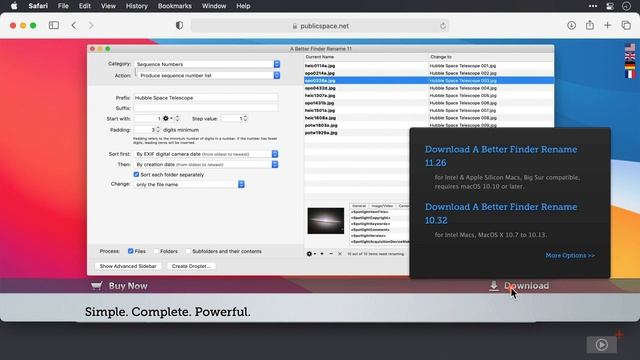Click the empty Suffix field

(206, 108)
